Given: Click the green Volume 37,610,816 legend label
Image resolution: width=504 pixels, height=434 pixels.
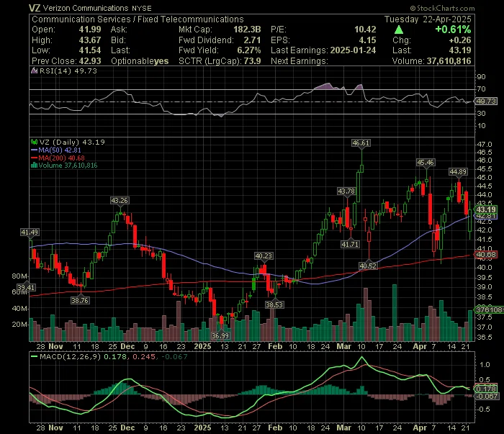Looking at the screenshot, I should tap(68, 166).
